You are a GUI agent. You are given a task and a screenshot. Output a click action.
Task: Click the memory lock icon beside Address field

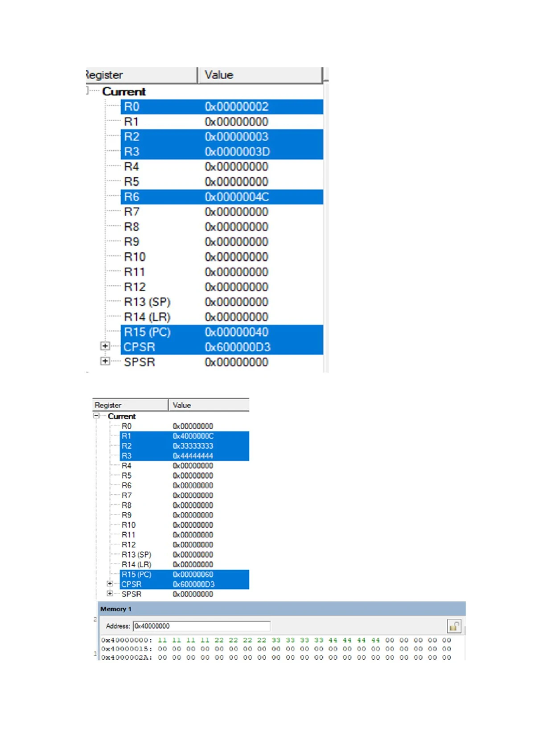tap(454, 626)
